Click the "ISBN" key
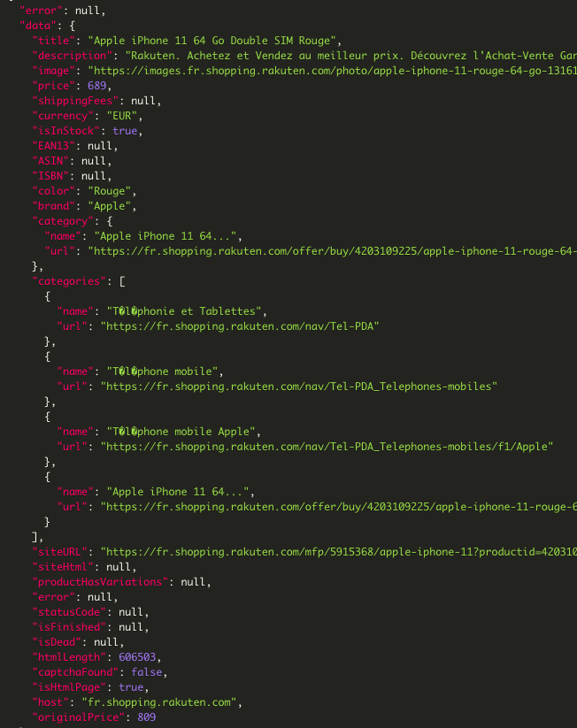Image resolution: width=577 pixels, height=728 pixels. (x=50, y=176)
